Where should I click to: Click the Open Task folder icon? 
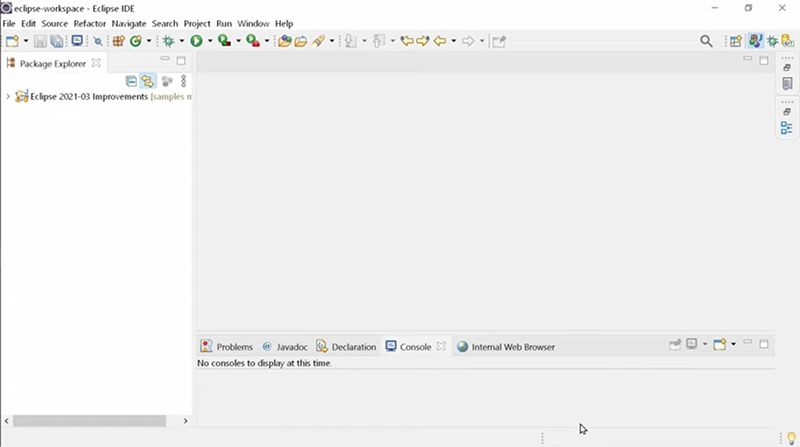(x=301, y=41)
